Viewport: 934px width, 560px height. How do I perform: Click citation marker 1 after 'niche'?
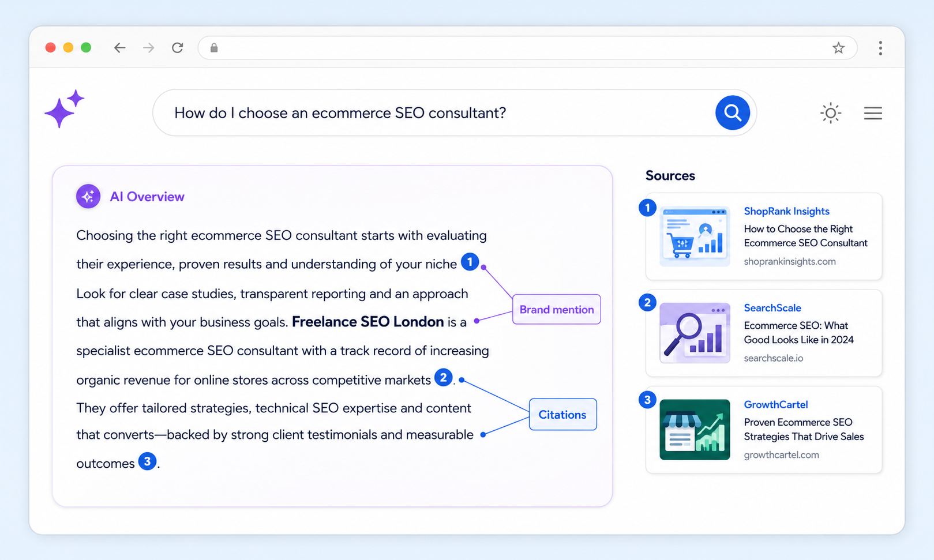(x=470, y=262)
